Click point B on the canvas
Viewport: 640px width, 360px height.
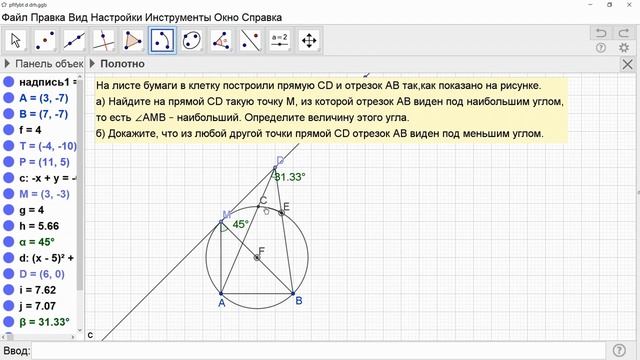pos(293,293)
